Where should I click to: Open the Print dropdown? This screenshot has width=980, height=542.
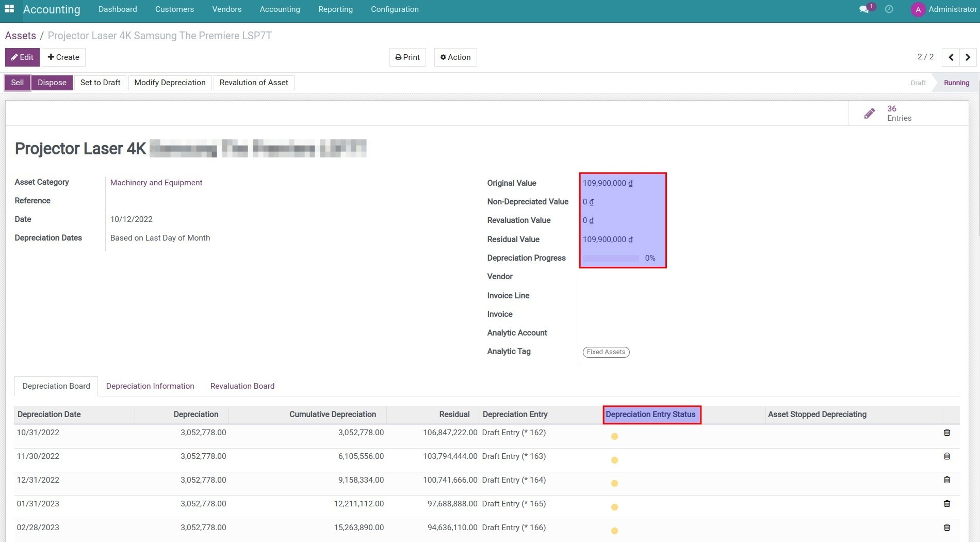pyautogui.click(x=407, y=57)
